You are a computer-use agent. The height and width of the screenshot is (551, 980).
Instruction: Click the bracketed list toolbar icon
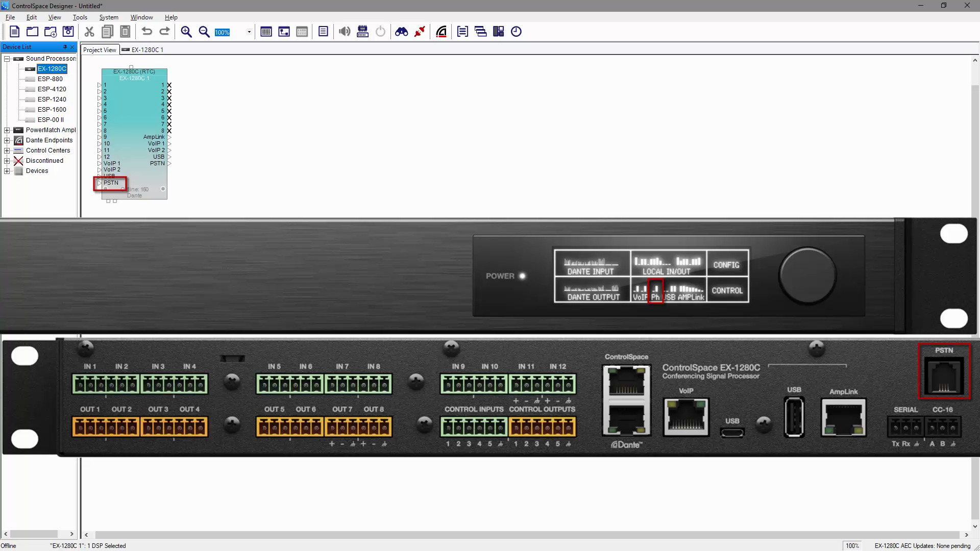point(462,32)
